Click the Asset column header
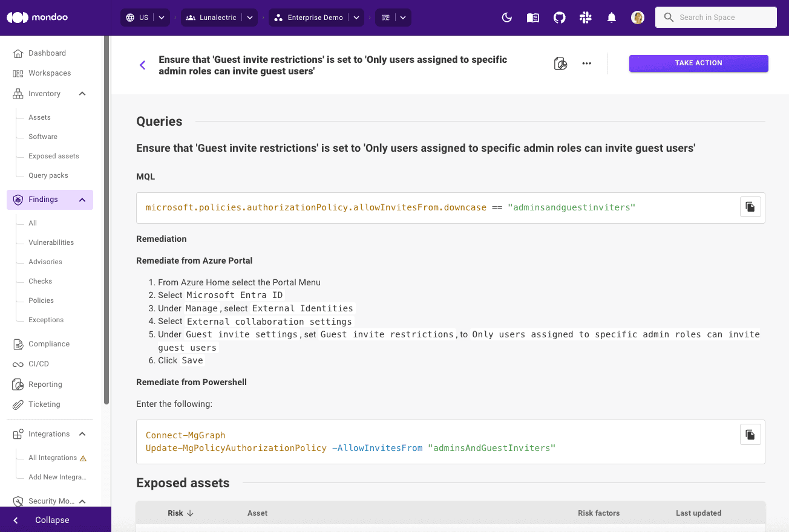This screenshot has width=789, height=532. (257, 513)
